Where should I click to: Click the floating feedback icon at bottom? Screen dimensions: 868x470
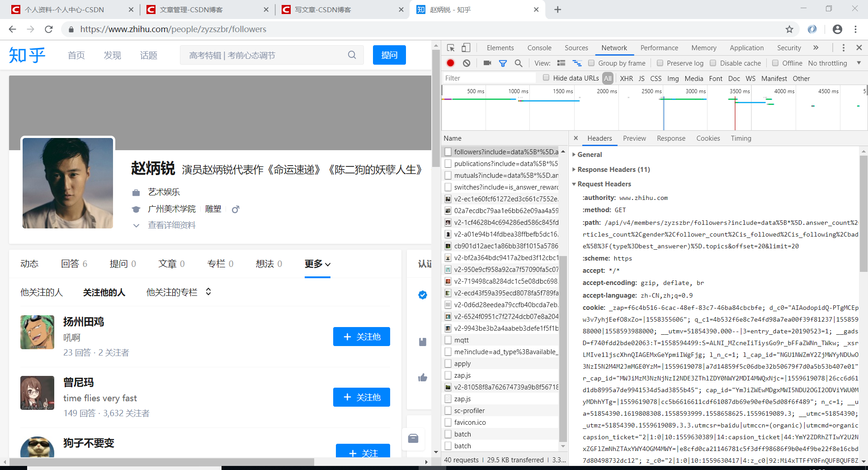[413, 438]
